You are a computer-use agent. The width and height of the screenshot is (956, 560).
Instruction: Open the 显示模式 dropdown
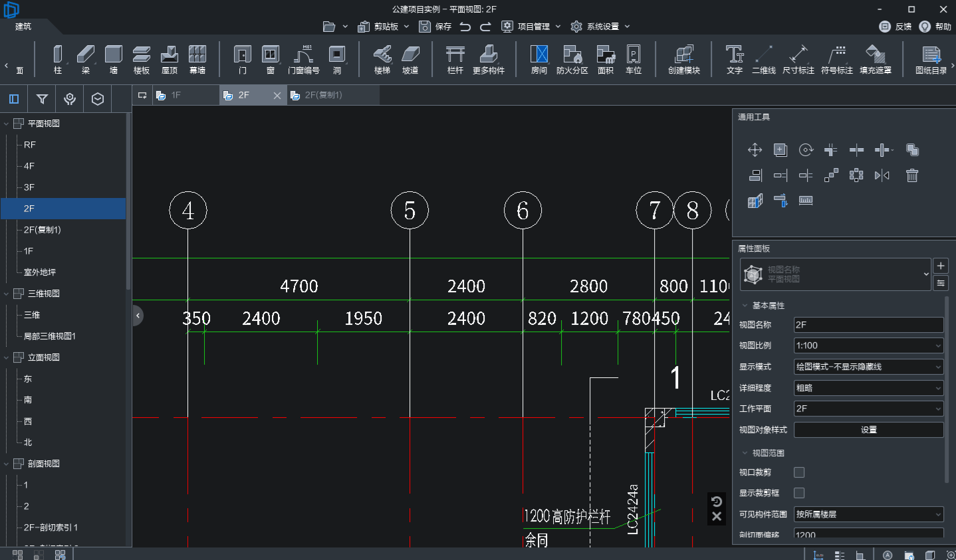point(869,367)
